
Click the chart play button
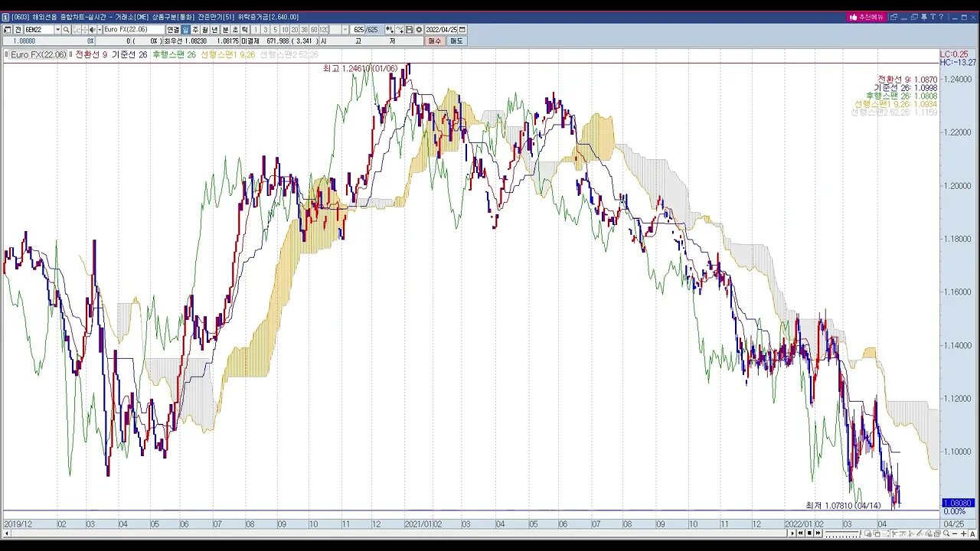coord(792,533)
